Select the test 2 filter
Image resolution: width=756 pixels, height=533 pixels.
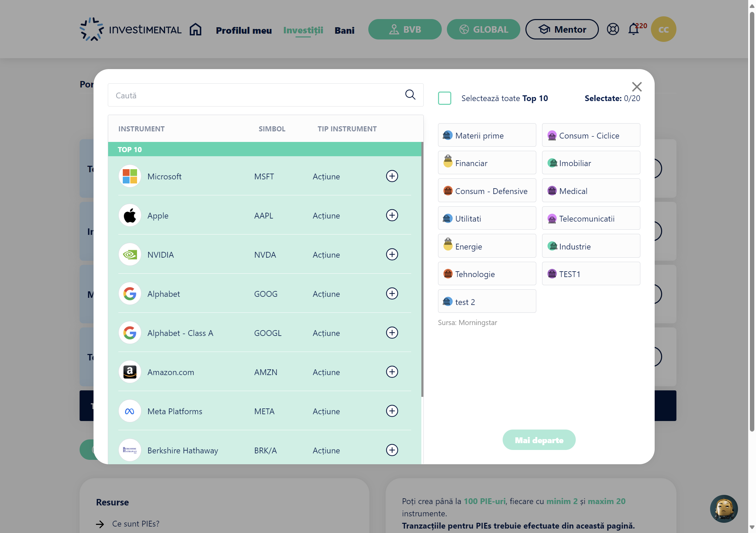point(487,301)
